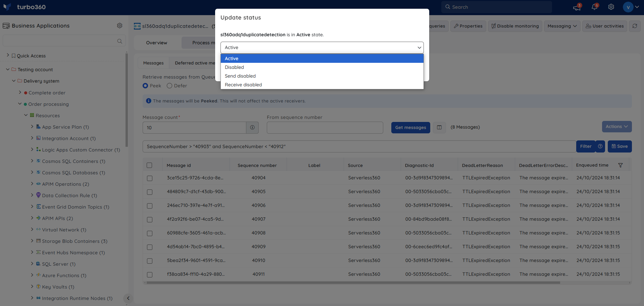Collapse the Order processing node

(20, 104)
